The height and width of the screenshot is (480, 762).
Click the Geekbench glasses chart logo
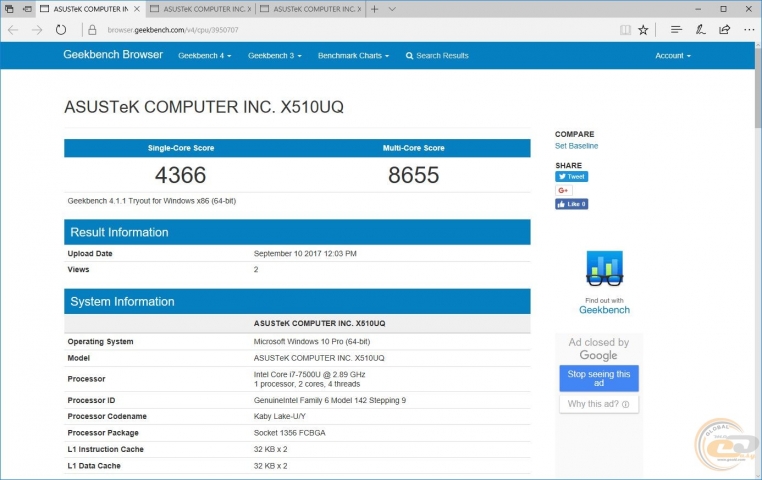tap(604, 268)
